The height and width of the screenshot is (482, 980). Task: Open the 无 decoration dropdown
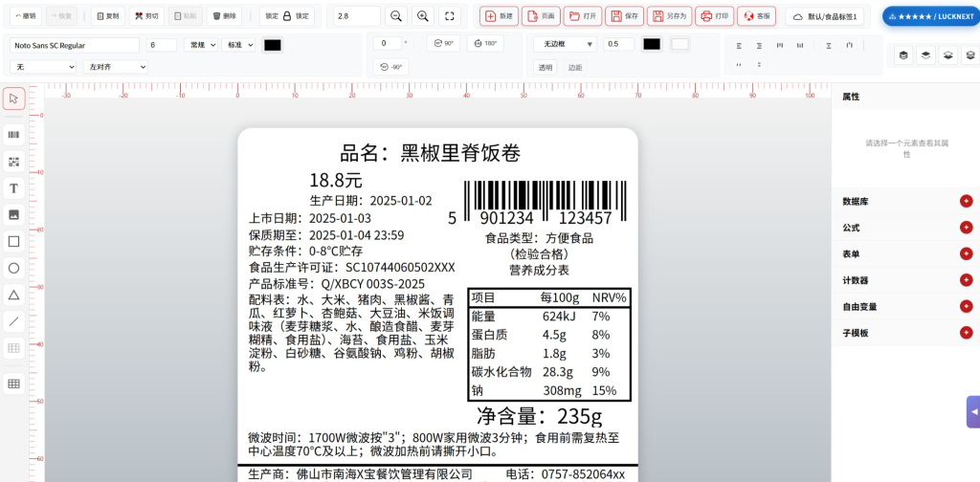[x=43, y=67]
